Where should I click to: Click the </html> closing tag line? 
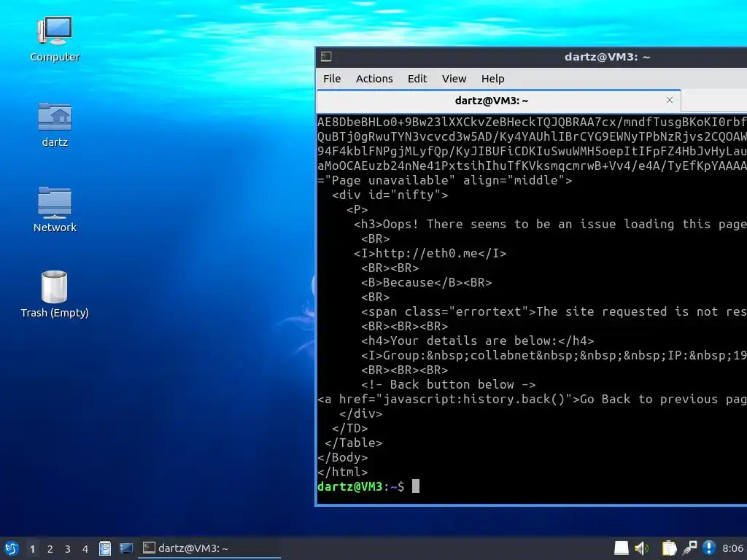(343, 472)
